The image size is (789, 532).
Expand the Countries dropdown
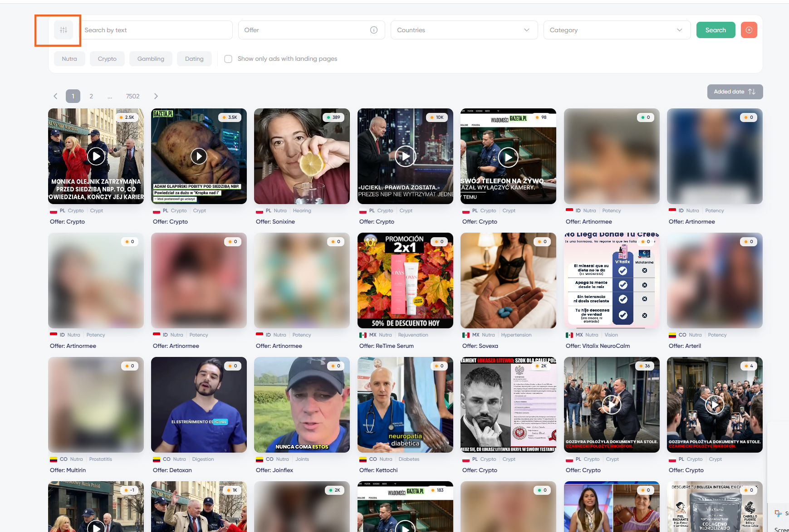point(464,30)
